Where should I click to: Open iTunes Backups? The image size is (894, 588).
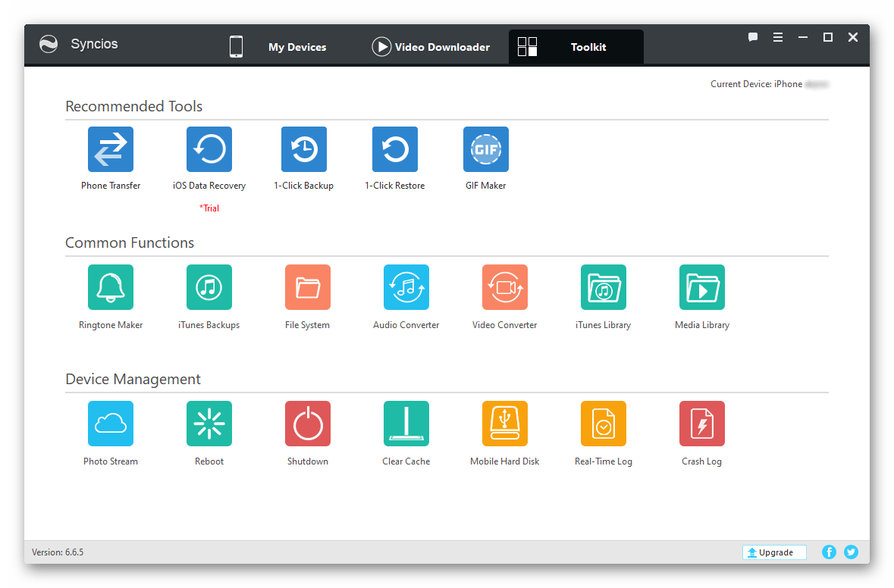pyautogui.click(x=209, y=287)
